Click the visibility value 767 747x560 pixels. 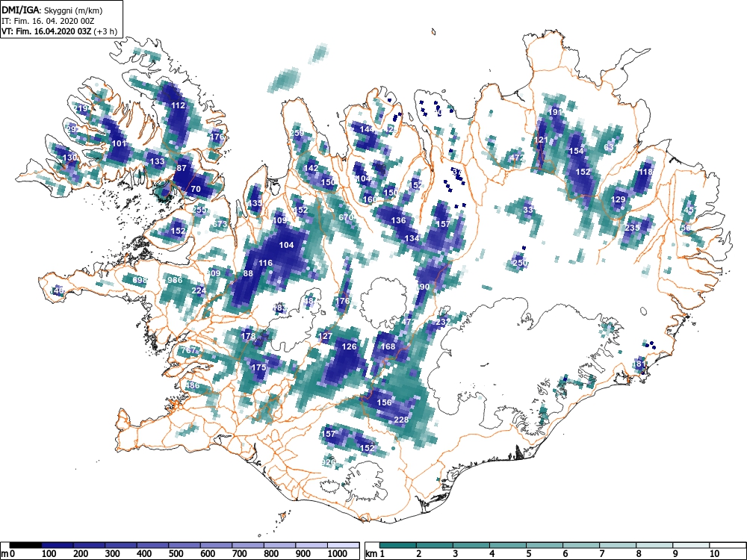click(188, 350)
